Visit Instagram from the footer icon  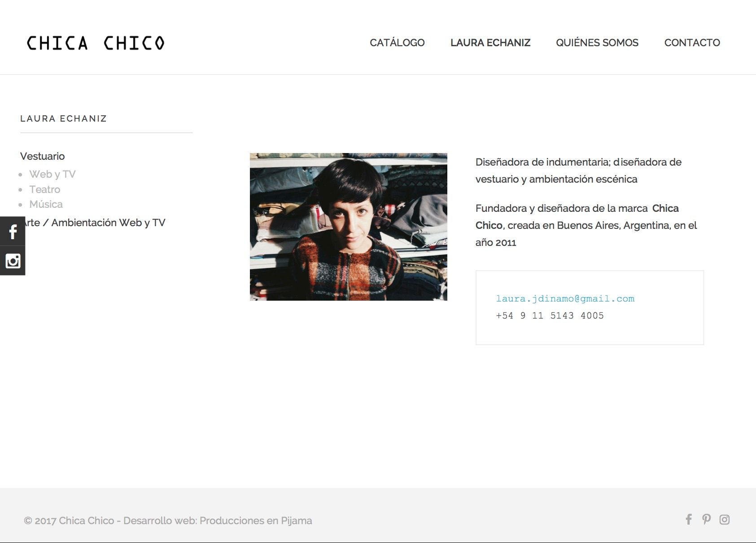pos(725,519)
